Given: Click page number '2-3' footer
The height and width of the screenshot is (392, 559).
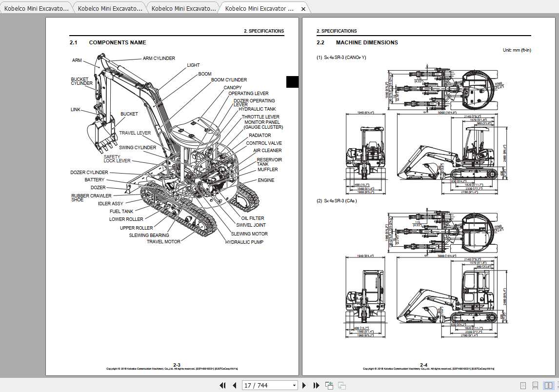Looking at the screenshot, I should [x=177, y=365].
